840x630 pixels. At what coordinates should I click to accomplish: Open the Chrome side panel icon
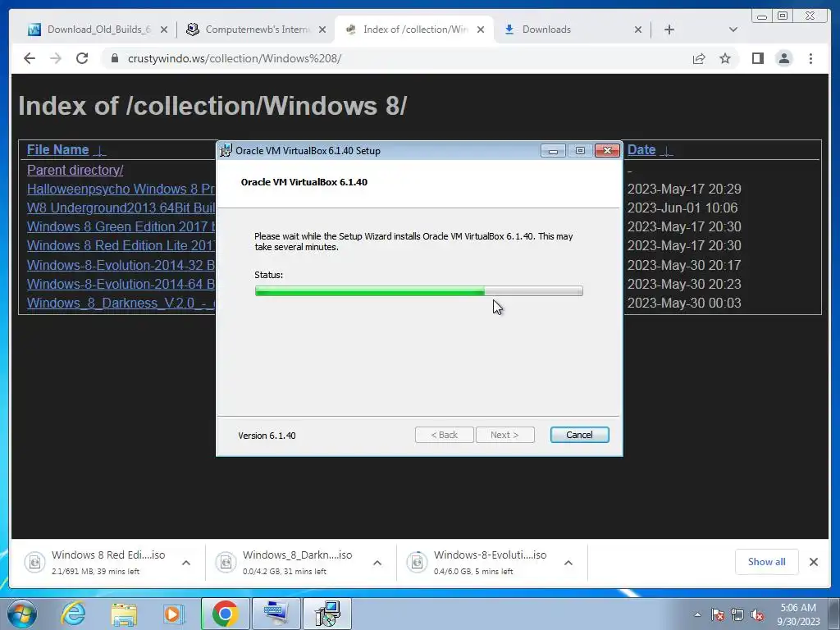click(757, 58)
